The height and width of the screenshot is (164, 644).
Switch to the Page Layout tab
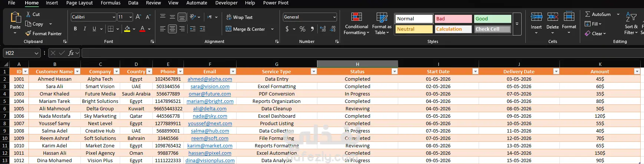click(79, 3)
